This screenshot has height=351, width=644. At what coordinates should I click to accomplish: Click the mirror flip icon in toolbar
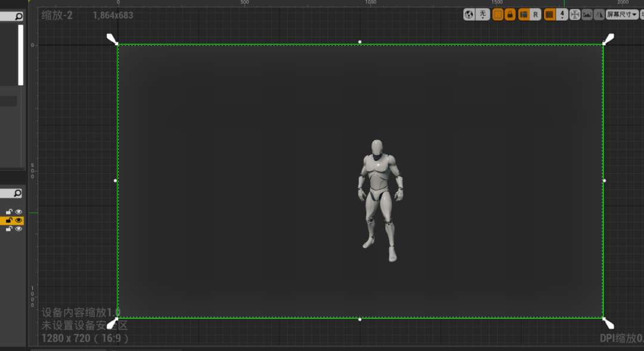599,15
